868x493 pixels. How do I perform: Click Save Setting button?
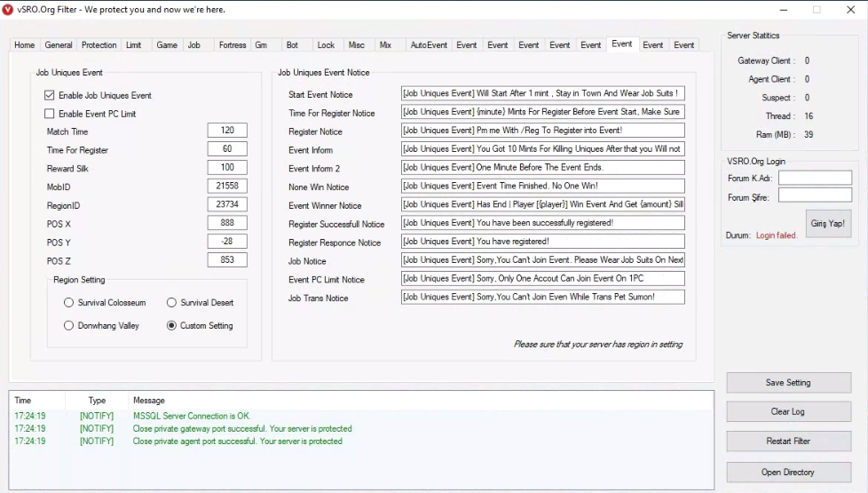(789, 383)
